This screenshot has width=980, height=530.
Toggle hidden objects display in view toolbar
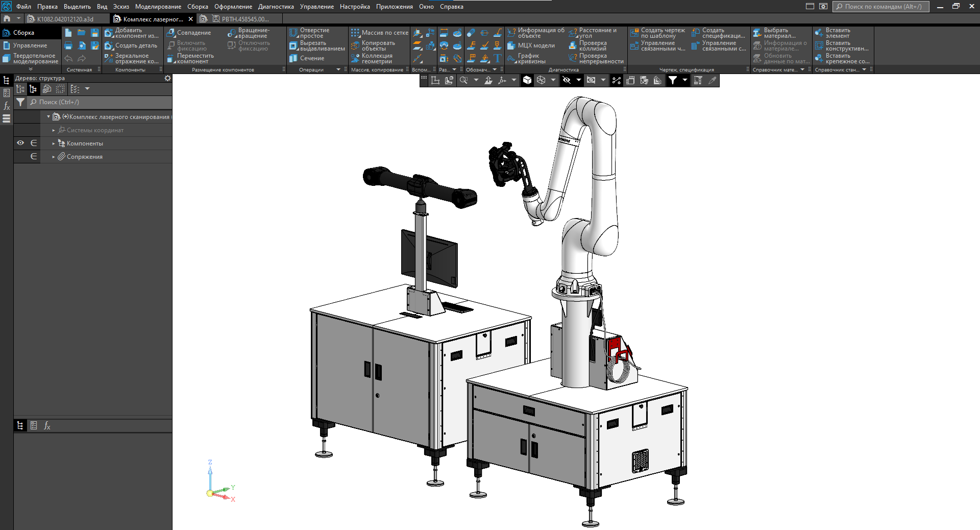tap(567, 80)
